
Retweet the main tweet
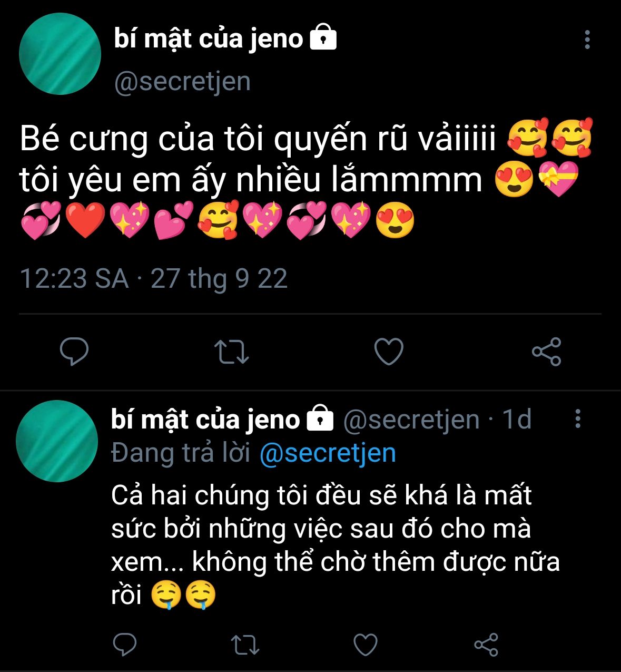pyautogui.click(x=232, y=352)
